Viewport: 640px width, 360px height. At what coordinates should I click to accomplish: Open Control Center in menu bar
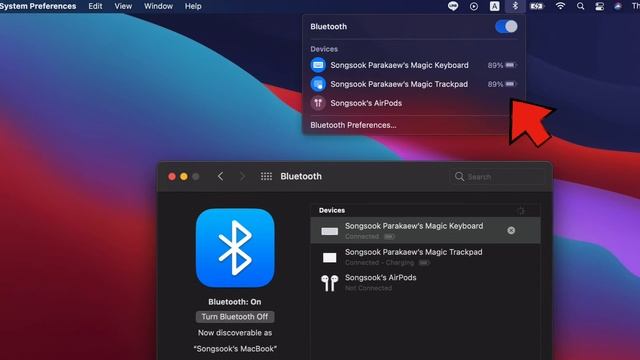(599, 6)
